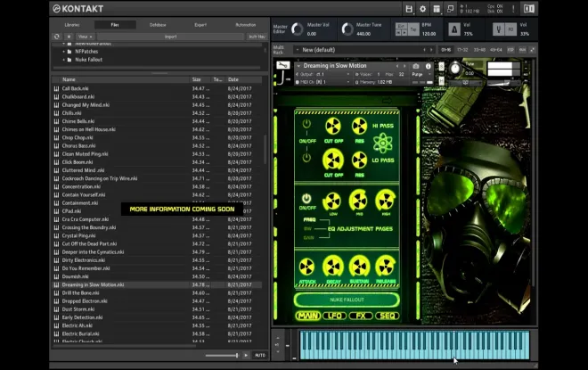Click the green atom symbol between filters
The width and height of the screenshot is (588, 370).
pos(383,144)
